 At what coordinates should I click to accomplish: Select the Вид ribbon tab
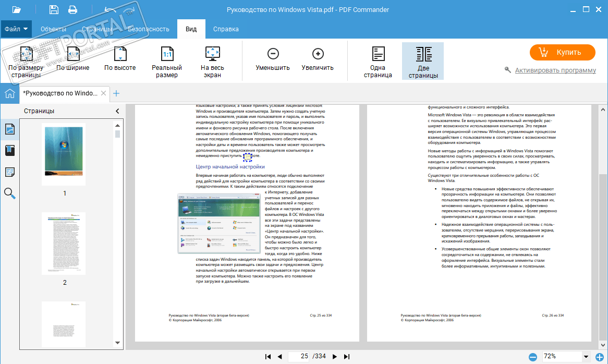coord(191,29)
